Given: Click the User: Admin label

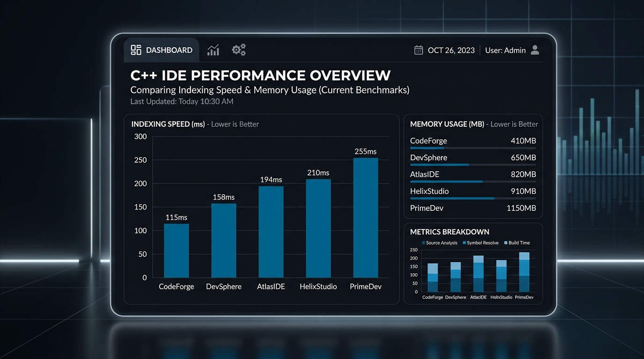Looking at the screenshot, I should [x=505, y=50].
